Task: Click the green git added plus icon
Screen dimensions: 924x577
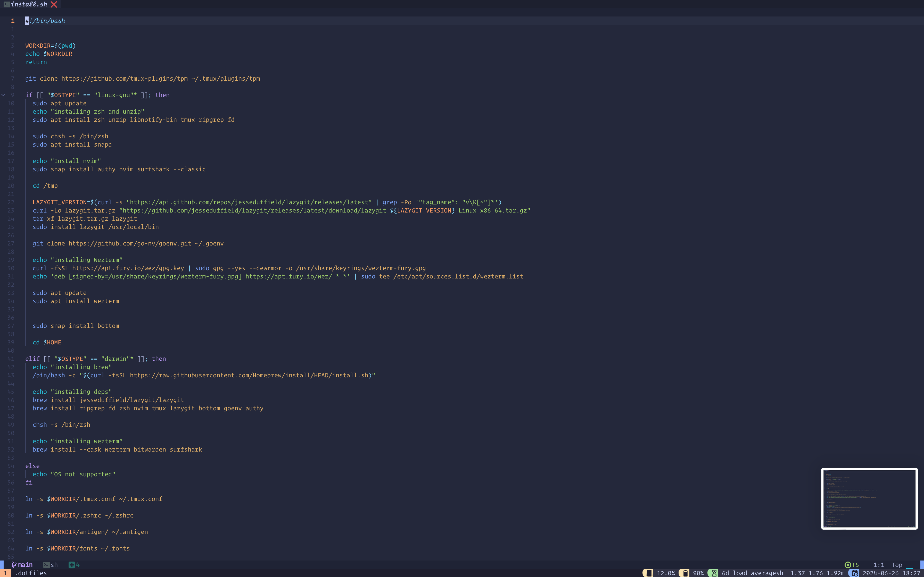Action: point(71,565)
